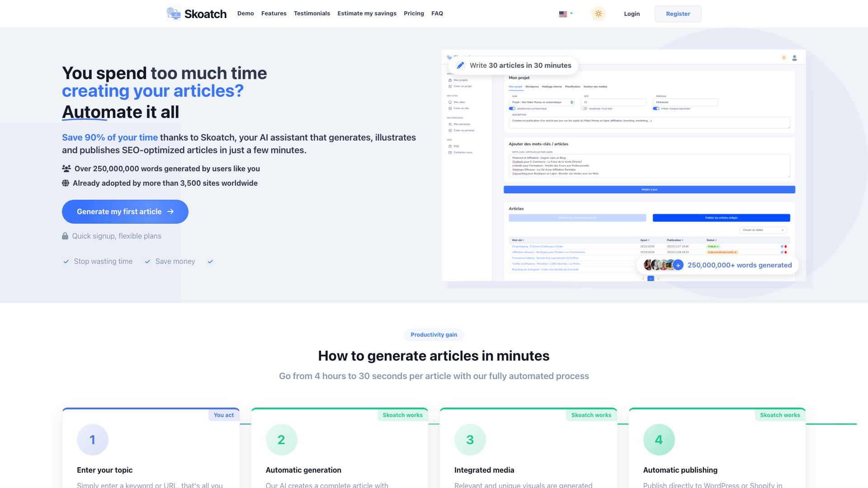The height and width of the screenshot is (488, 868).
Task: Toggle the Source(s) flux RSS switch in the demo
Action: coord(585,108)
